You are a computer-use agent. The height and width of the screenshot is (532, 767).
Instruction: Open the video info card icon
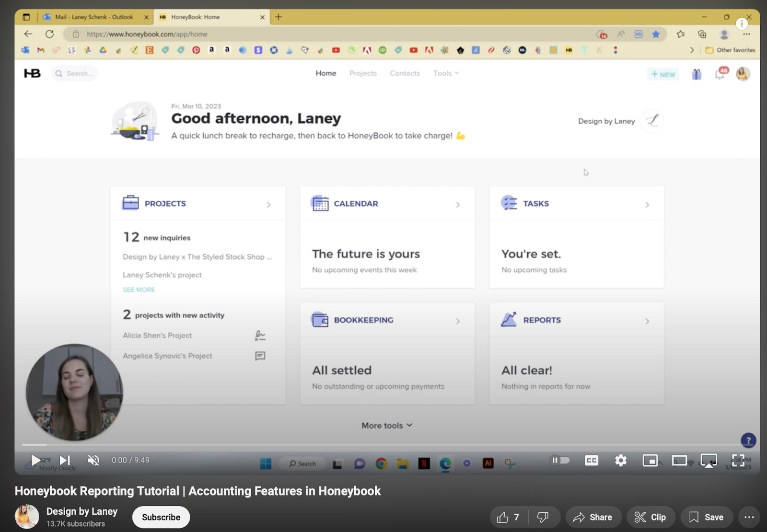pos(742,23)
